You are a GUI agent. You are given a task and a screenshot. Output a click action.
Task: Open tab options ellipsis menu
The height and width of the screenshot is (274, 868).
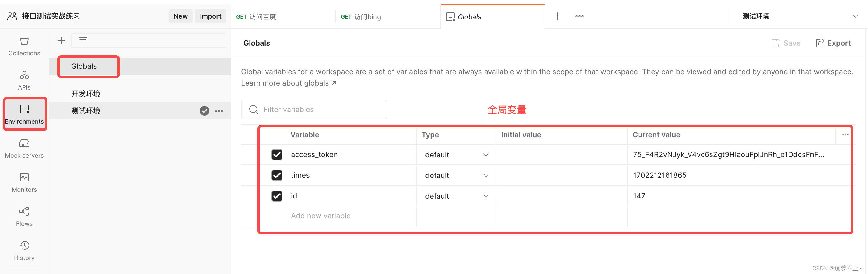[579, 16]
